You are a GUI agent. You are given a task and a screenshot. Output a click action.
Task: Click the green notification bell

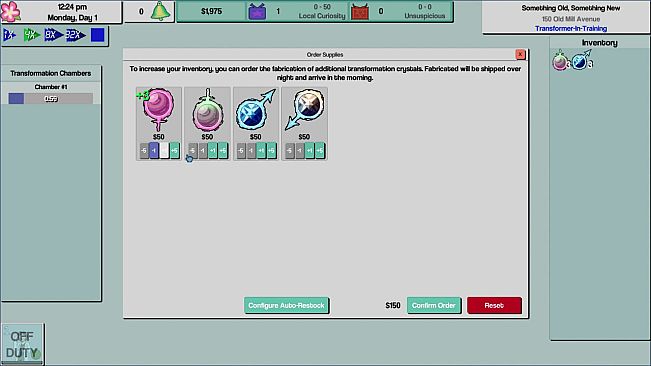[x=160, y=11]
